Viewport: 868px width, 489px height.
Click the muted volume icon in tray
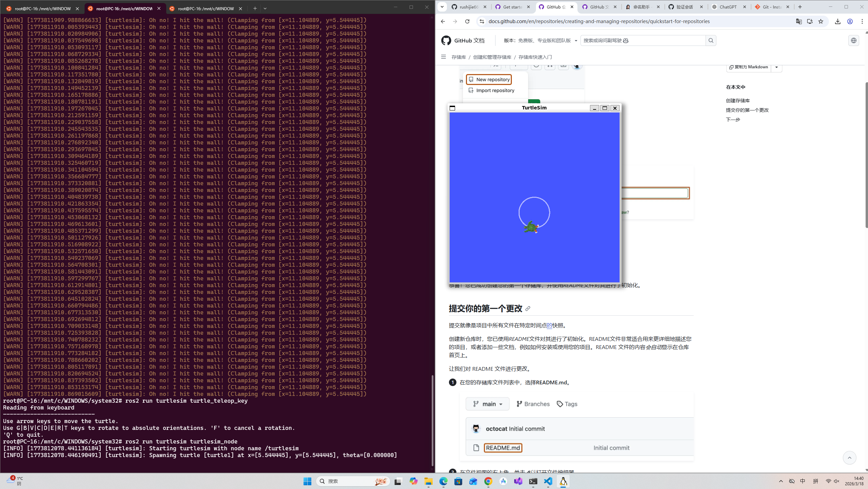[x=836, y=481]
